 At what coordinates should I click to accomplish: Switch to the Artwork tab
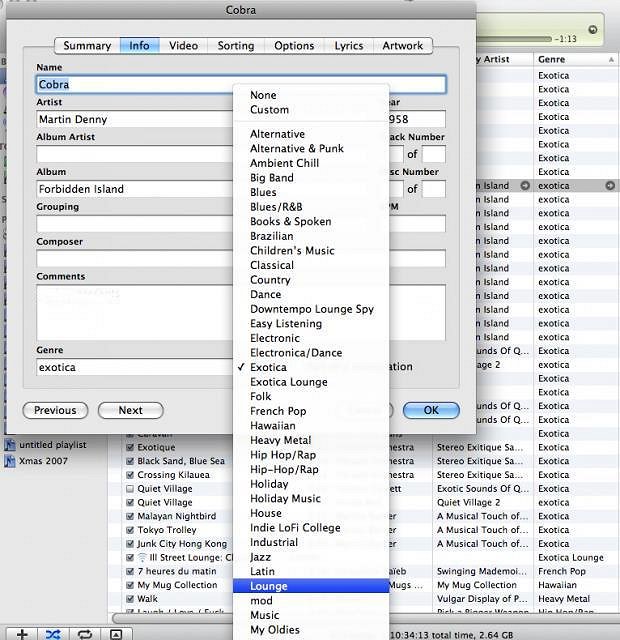click(403, 45)
